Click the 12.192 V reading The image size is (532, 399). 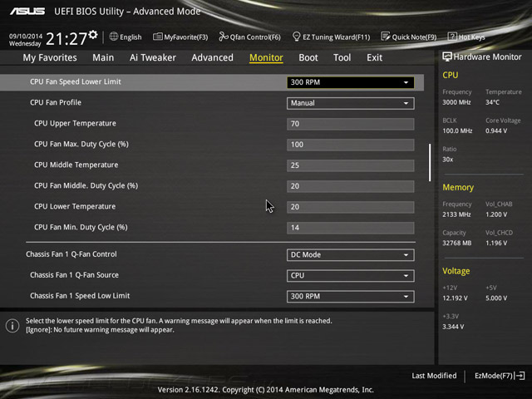click(455, 298)
